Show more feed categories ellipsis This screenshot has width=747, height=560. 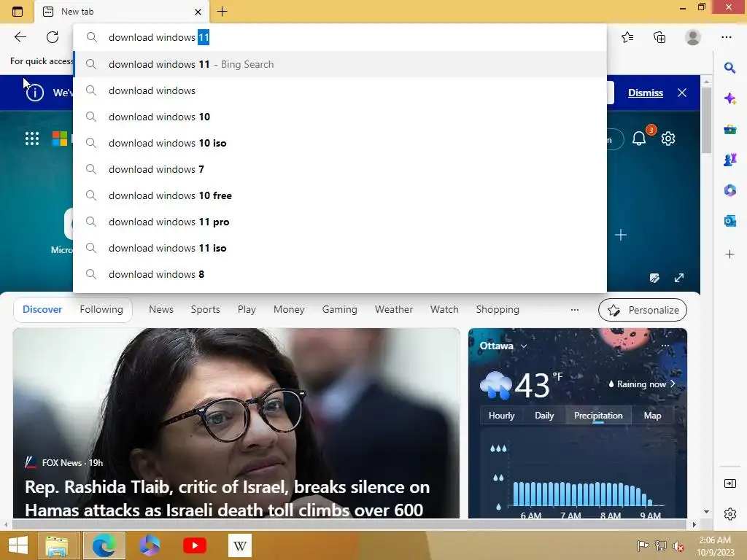(575, 310)
